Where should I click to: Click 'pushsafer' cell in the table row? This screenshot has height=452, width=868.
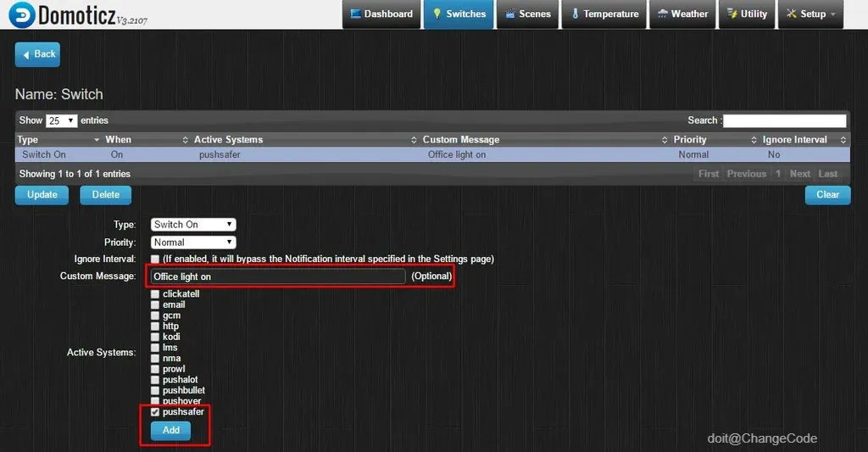(x=220, y=154)
